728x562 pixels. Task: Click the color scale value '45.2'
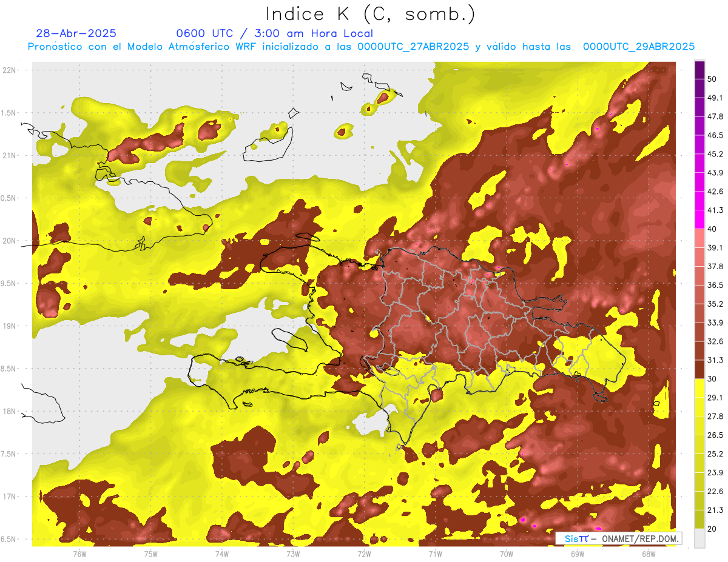click(715, 154)
